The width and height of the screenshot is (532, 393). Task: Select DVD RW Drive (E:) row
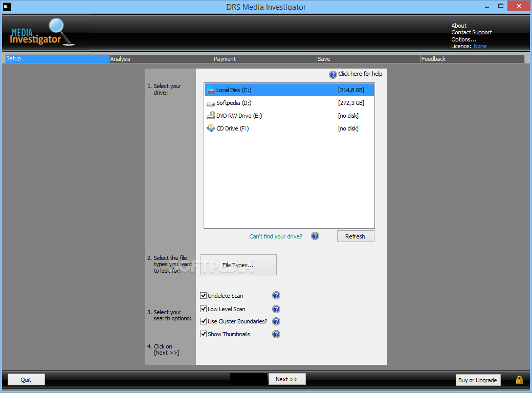click(x=289, y=116)
